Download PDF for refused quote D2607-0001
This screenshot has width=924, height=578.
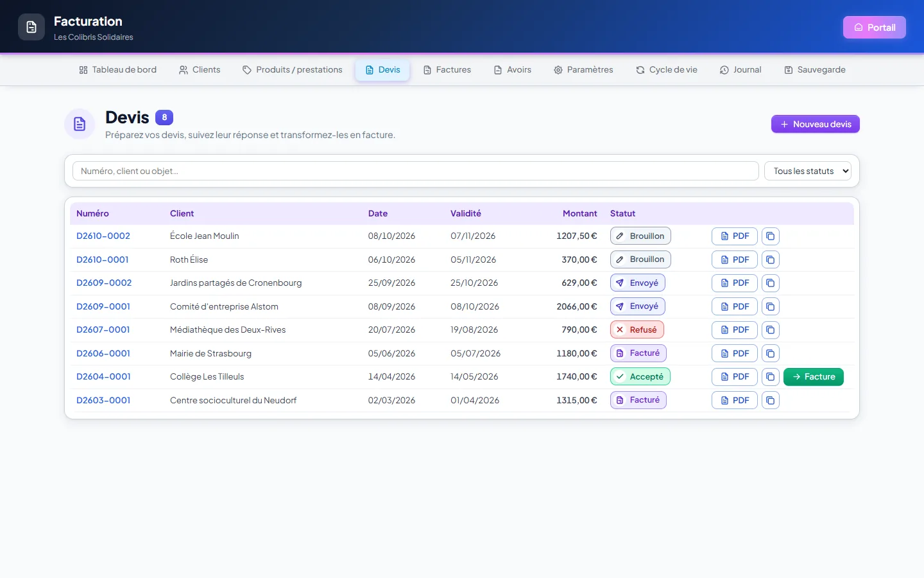pyautogui.click(x=735, y=330)
